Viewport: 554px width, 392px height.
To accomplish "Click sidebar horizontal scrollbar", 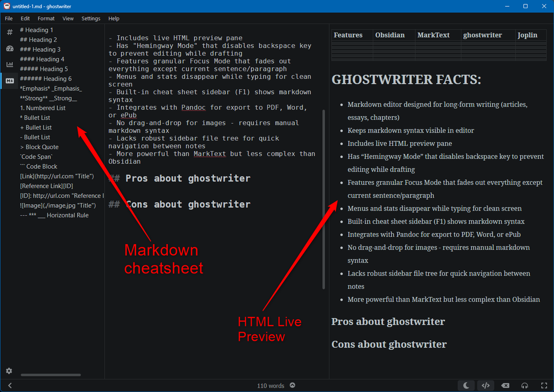I will click(x=51, y=375).
